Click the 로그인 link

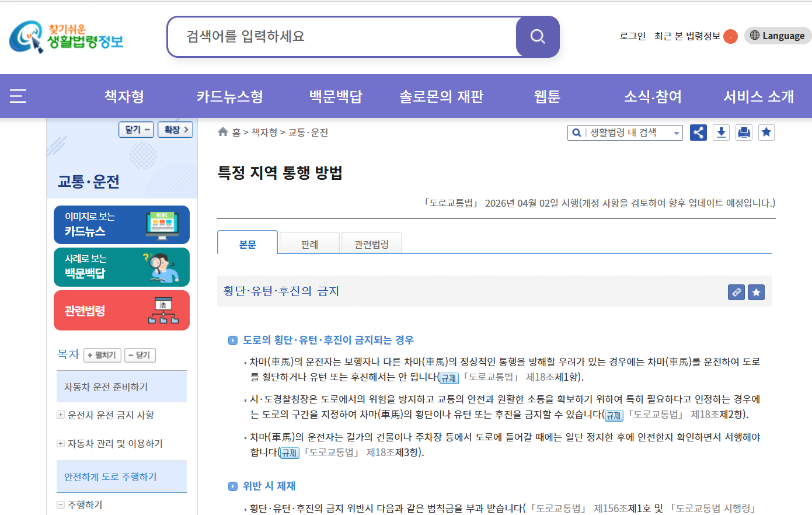(x=633, y=36)
